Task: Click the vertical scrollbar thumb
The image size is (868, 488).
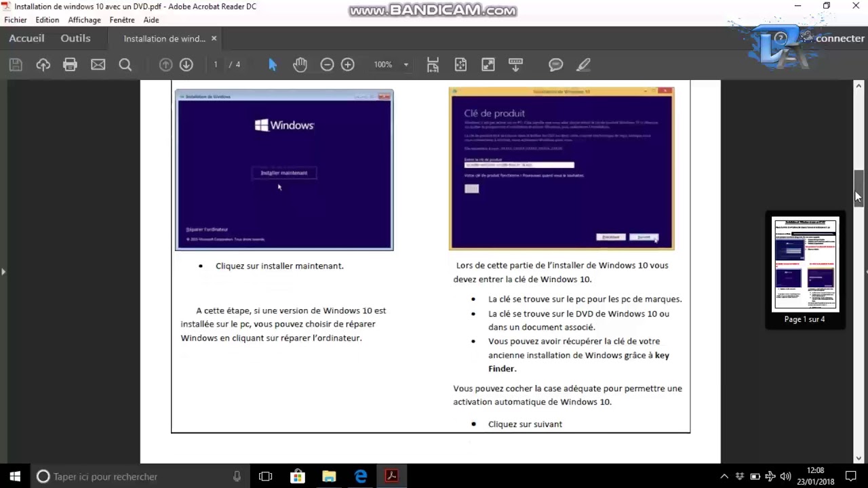Action: point(859,188)
